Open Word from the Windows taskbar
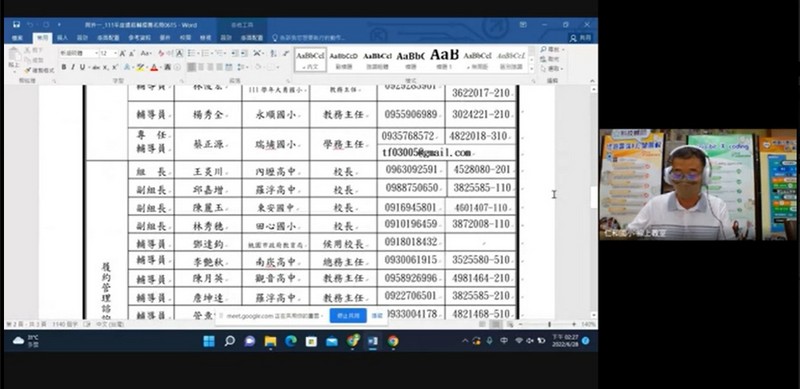 coord(373,341)
